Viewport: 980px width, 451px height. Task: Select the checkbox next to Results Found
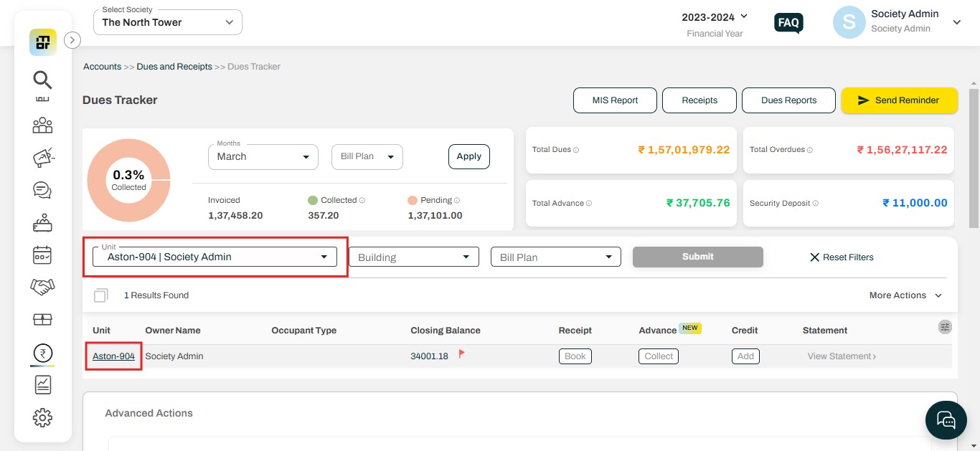tap(100, 295)
